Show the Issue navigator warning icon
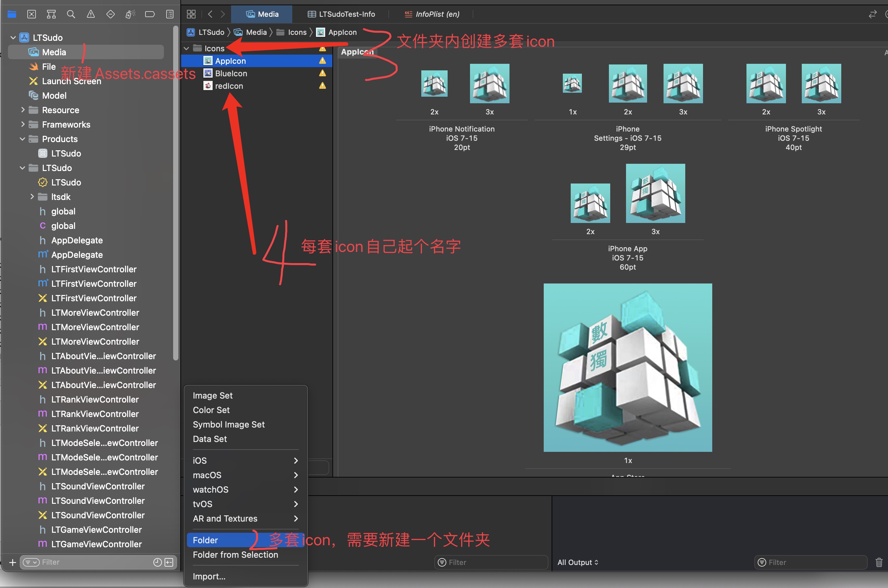Viewport: 888px width, 588px height. 91,14
